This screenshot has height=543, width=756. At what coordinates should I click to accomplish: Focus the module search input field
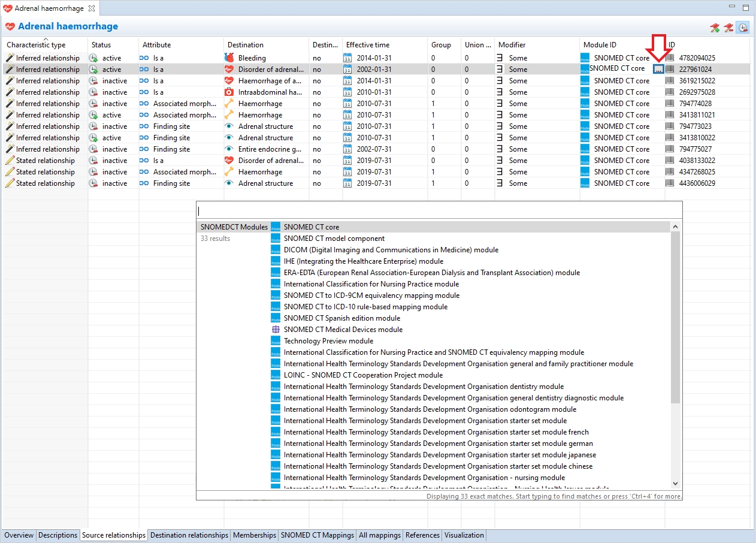(x=439, y=211)
